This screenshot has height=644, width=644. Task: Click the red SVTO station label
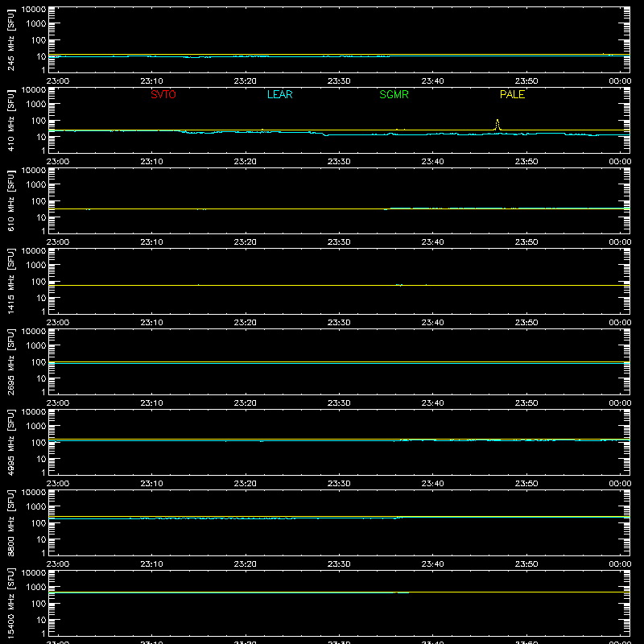pyautogui.click(x=163, y=94)
